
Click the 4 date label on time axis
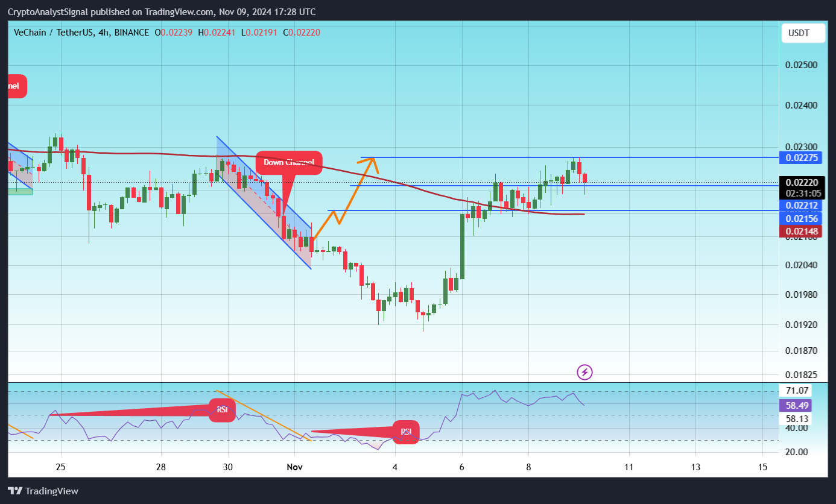click(395, 467)
